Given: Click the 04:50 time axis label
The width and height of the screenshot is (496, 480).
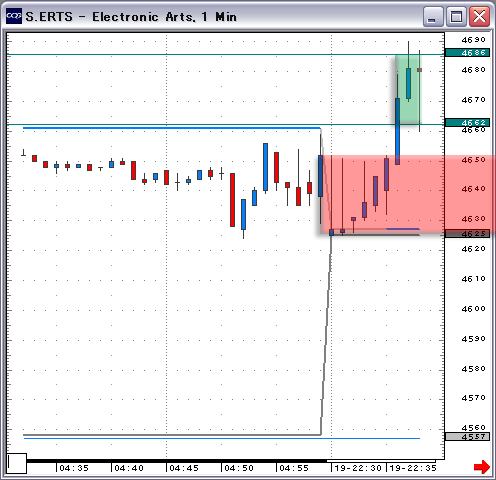Looking at the screenshot, I should point(239,468).
